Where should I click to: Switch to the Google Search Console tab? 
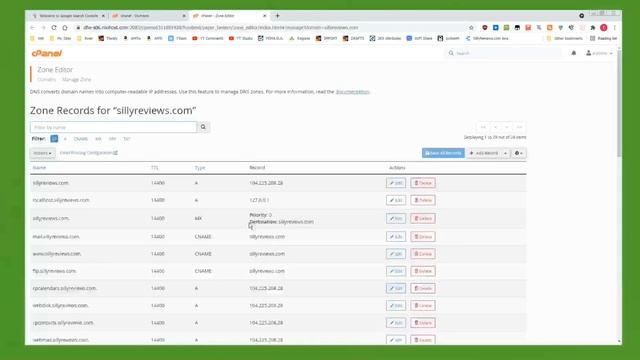(x=69, y=16)
